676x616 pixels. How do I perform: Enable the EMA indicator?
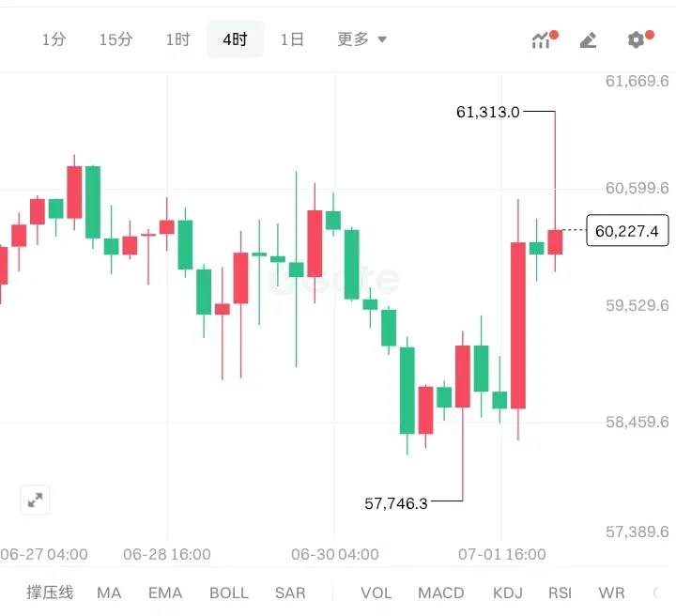[x=165, y=593]
